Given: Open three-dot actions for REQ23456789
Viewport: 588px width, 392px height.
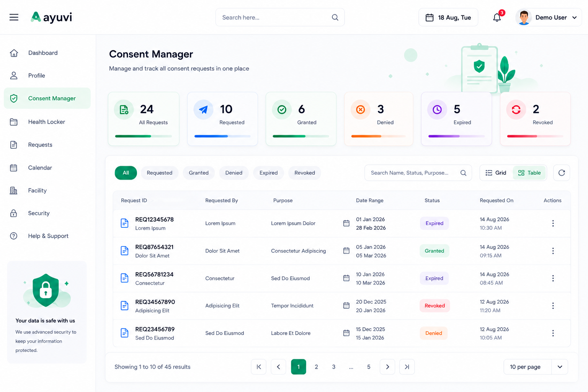Looking at the screenshot, I should point(553,333).
